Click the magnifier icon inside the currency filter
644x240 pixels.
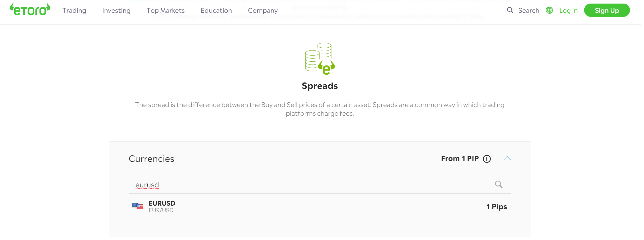click(499, 184)
